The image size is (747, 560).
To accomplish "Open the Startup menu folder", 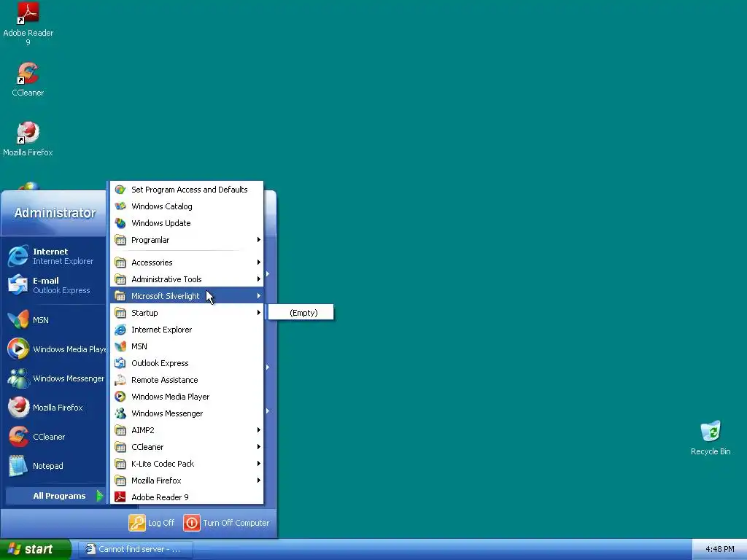I will [x=187, y=312].
